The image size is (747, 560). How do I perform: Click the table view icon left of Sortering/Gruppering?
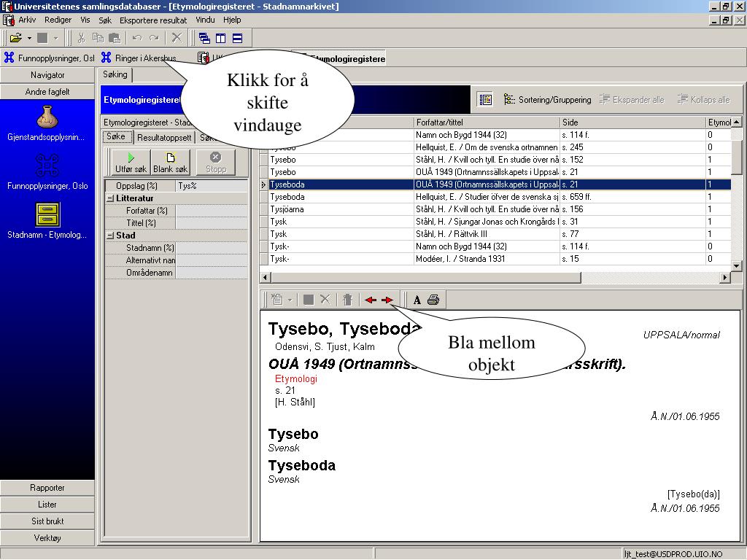[485, 99]
